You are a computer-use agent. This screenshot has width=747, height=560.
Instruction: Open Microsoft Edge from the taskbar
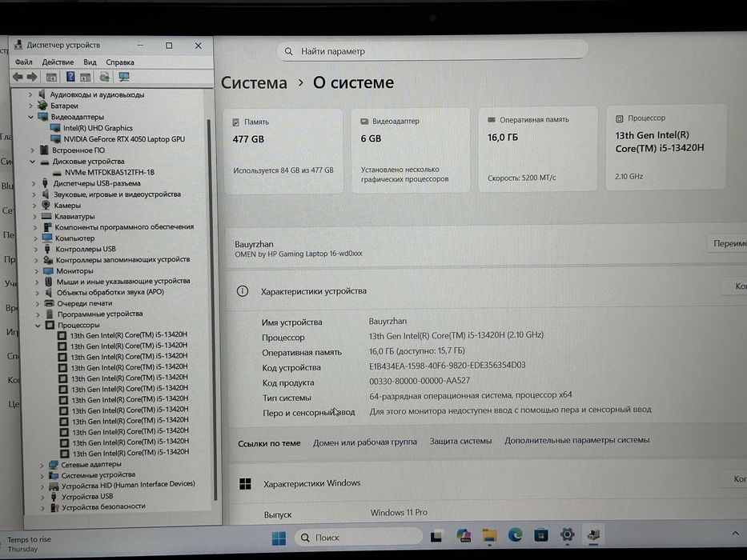(x=515, y=535)
